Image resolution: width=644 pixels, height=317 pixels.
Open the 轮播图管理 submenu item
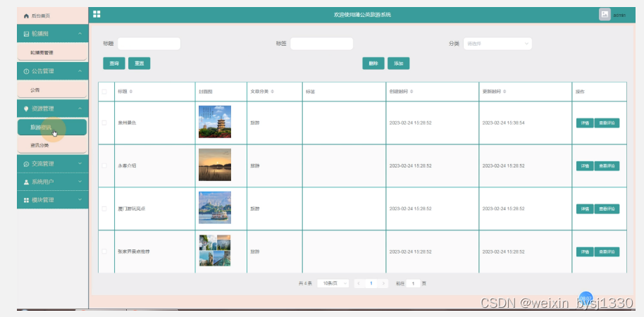[52, 53]
